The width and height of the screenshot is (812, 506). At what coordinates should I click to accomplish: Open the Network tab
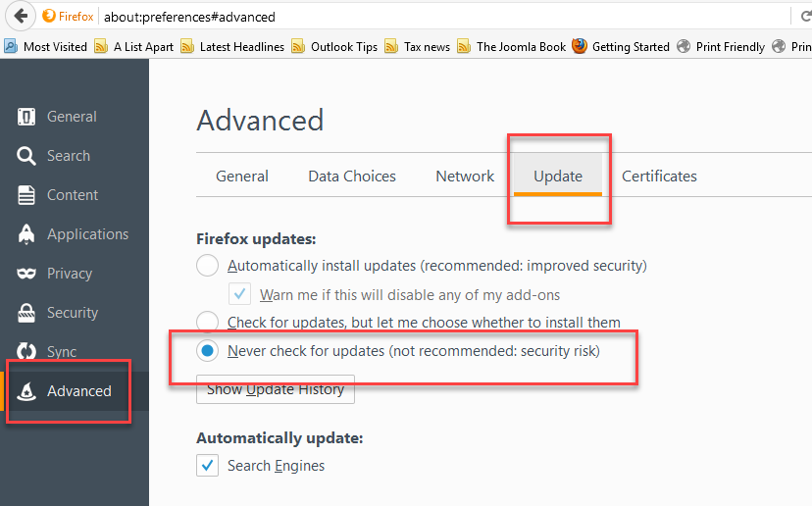coord(465,177)
